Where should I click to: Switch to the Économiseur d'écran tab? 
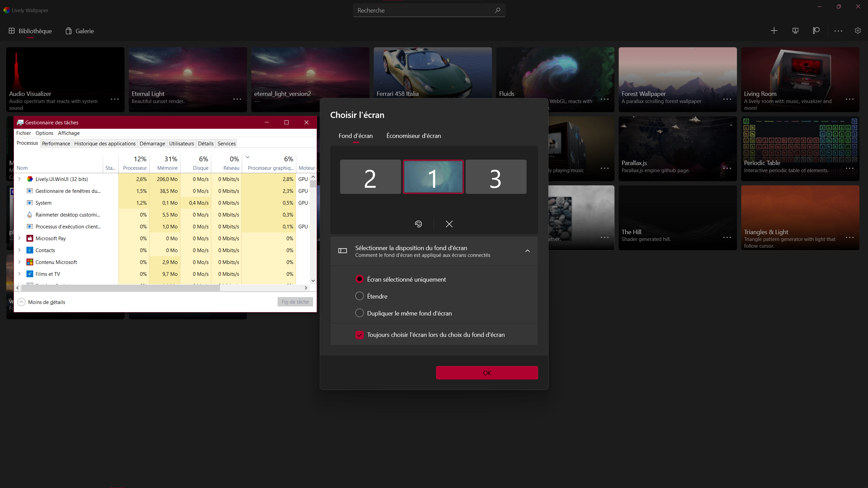click(413, 136)
